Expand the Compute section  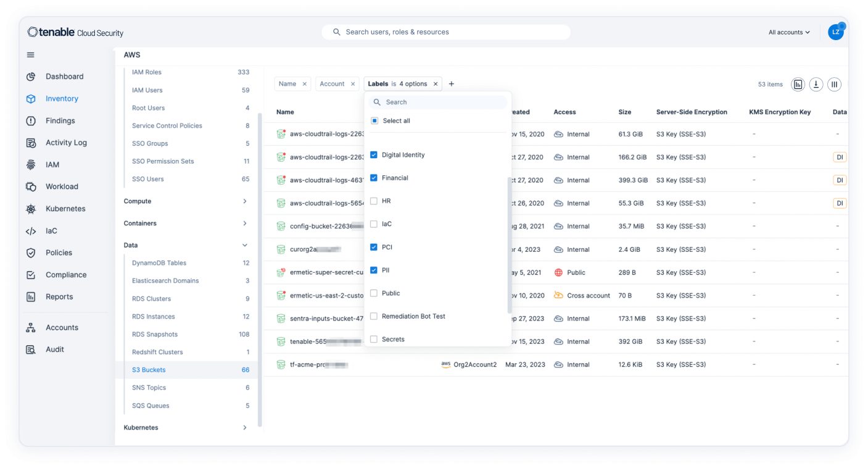pyautogui.click(x=244, y=201)
